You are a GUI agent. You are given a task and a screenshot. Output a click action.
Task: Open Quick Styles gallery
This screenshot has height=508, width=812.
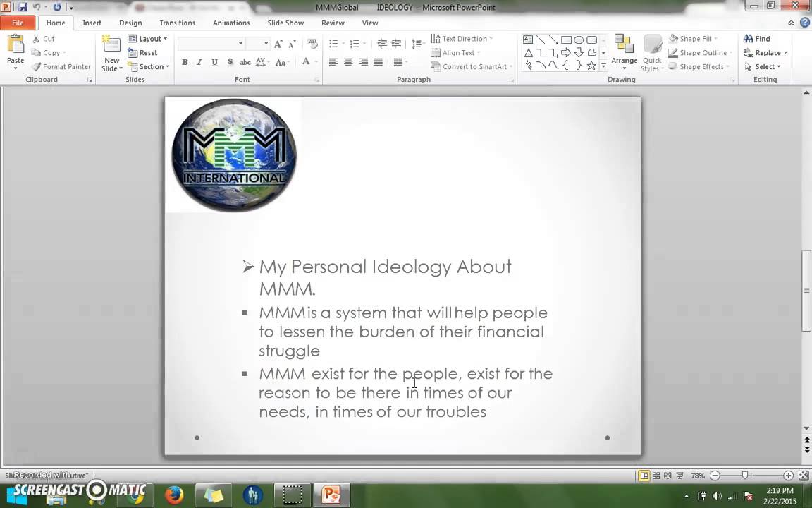click(652, 53)
